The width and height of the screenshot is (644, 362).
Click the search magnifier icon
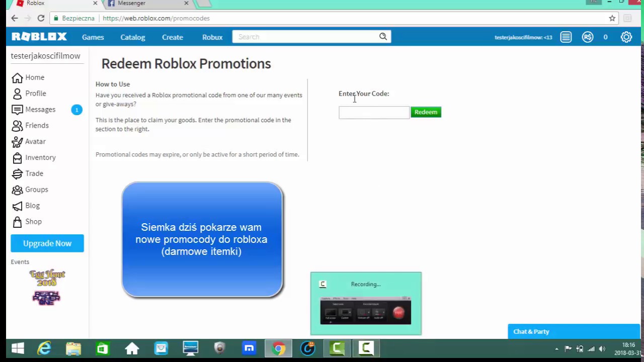pos(383,36)
